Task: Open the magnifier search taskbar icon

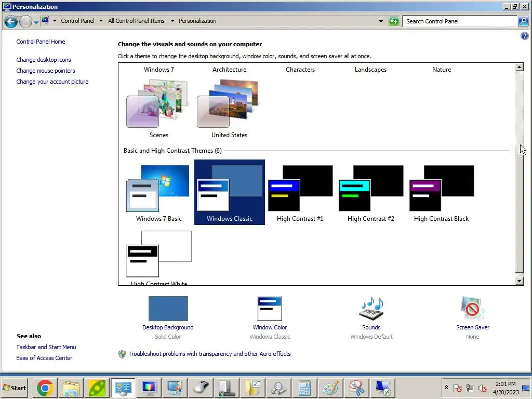Action: (x=279, y=388)
